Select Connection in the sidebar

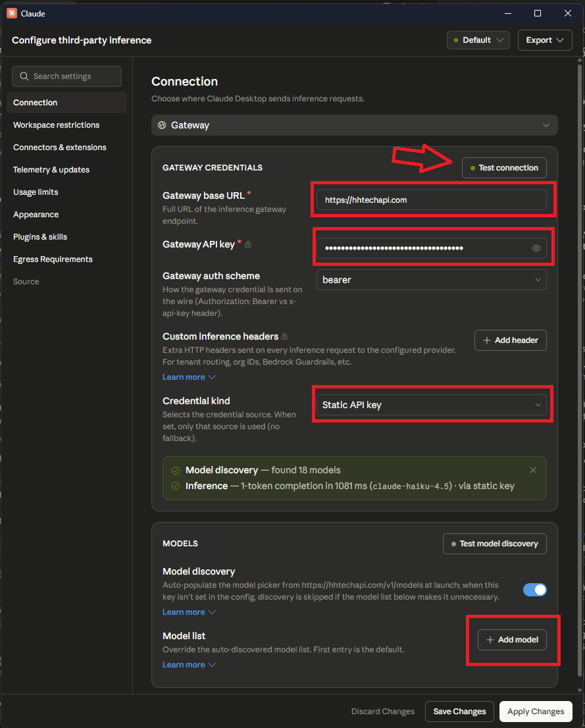(66, 103)
